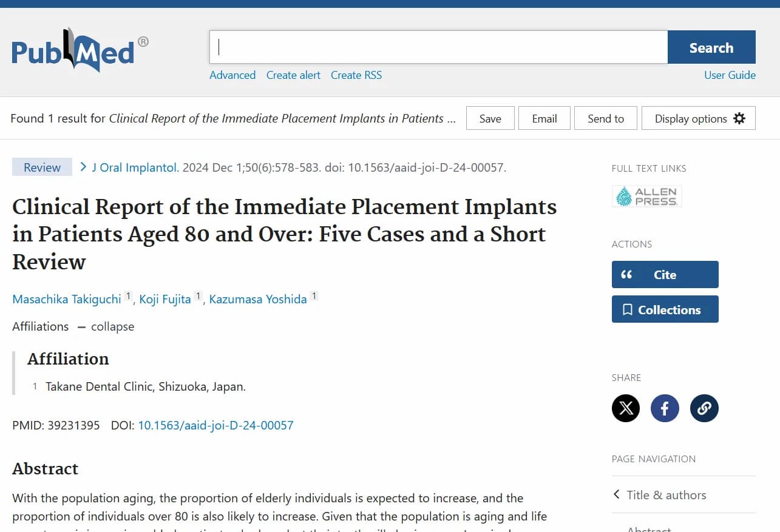Open author Masachika Takiguchi link
Screen dimensions: 780x532
67,300
